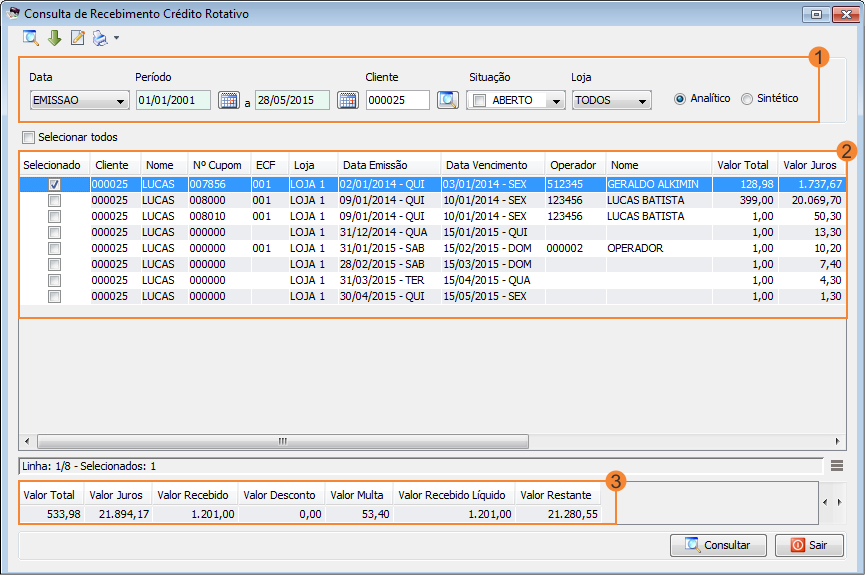865x575 pixels.
Task: Click the search magnifier toolbar icon
Action: 30,38
